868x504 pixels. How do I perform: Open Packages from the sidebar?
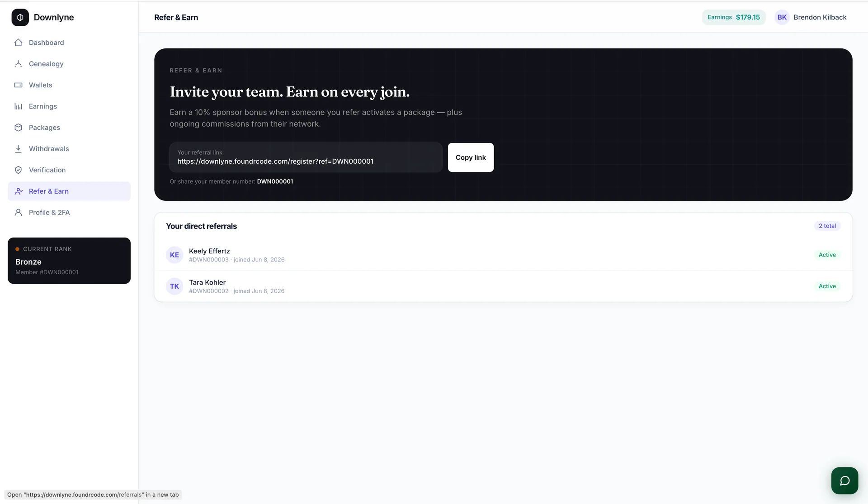coord(69,128)
